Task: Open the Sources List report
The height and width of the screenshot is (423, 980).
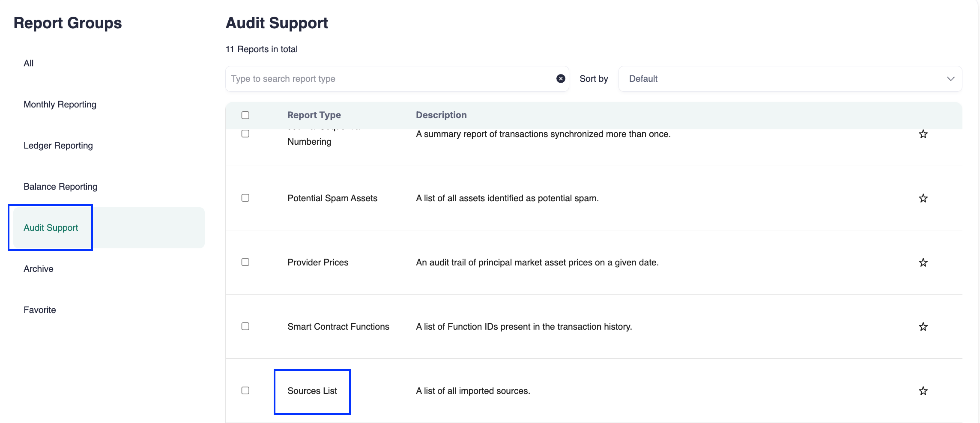Action: (312, 391)
